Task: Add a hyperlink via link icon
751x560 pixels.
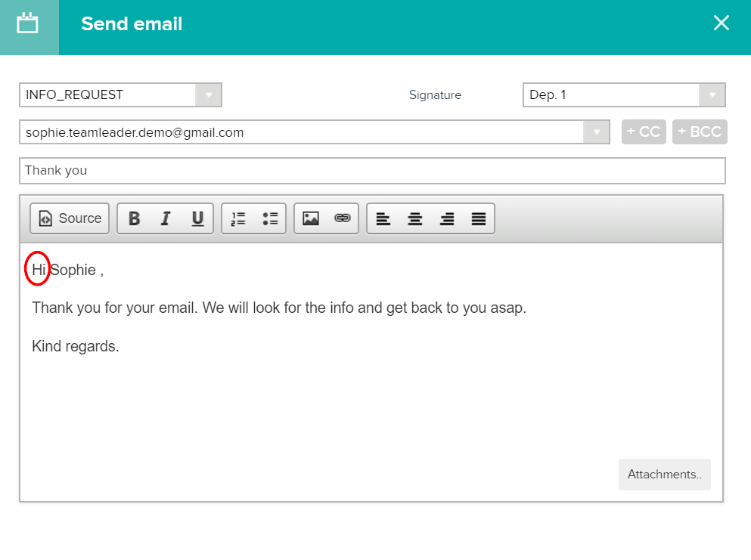Action: pos(343,218)
